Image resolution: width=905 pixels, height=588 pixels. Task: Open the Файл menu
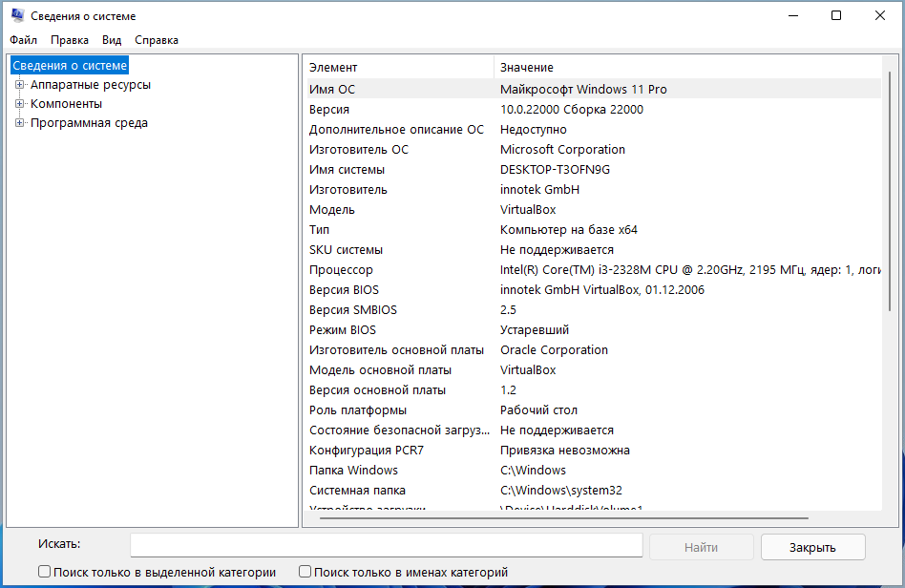pos(24,40)
